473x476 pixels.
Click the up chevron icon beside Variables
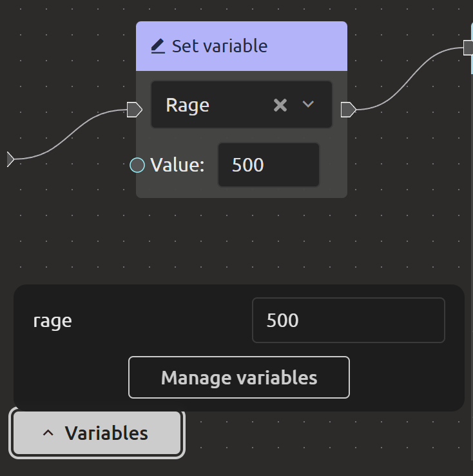click(x=48, y=433)
